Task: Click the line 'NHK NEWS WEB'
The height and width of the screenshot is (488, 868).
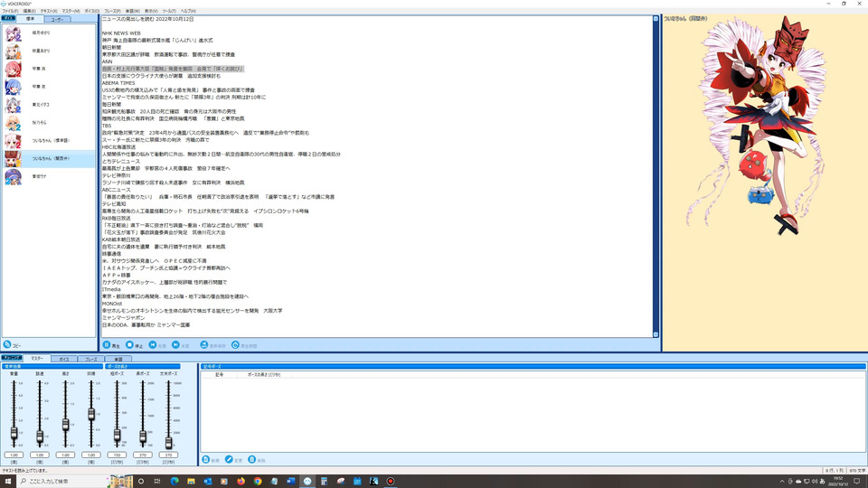Action: tap(121, 33)
